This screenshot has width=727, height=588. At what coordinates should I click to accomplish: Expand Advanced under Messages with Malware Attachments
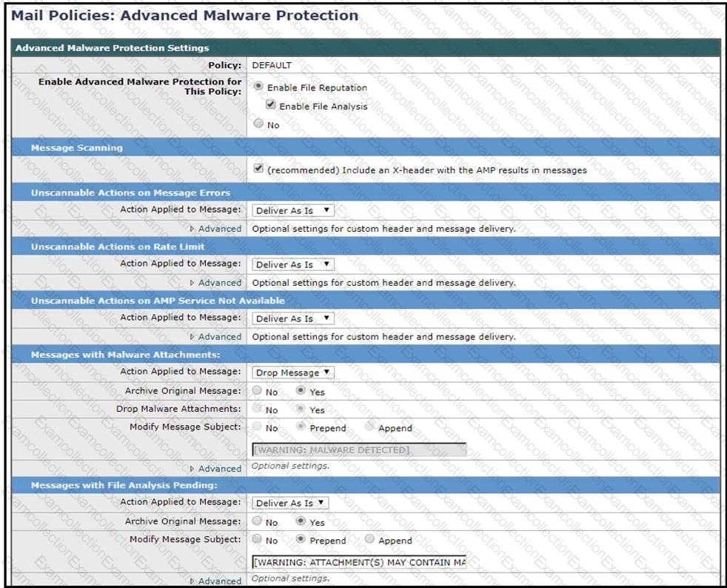pos(215,469)
